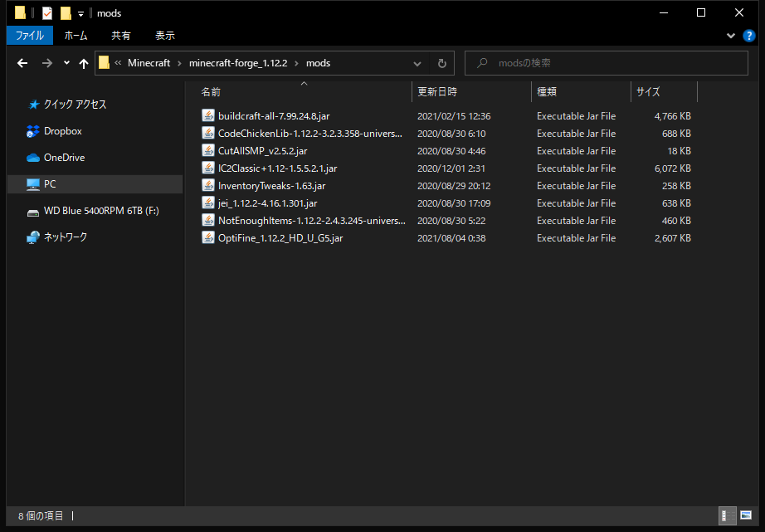Click the Help question mark icon
This screenshot has width=765, height=532.
748,36
